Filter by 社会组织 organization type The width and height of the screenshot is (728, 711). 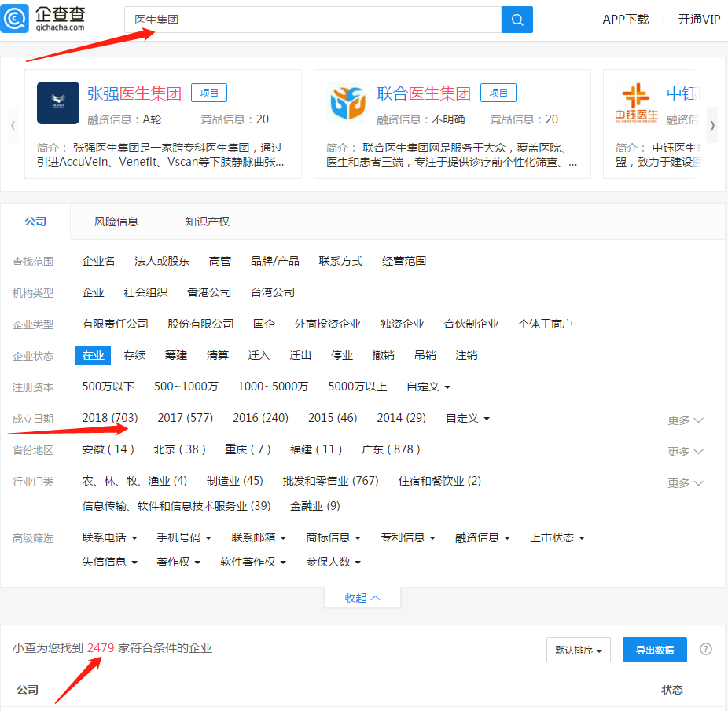[x=145, y=292]
